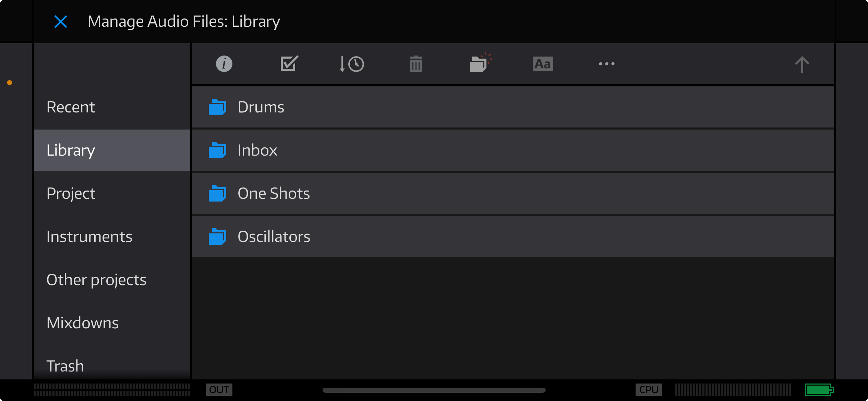
Task: Click the output level meter bars
Action: [112, 390]
